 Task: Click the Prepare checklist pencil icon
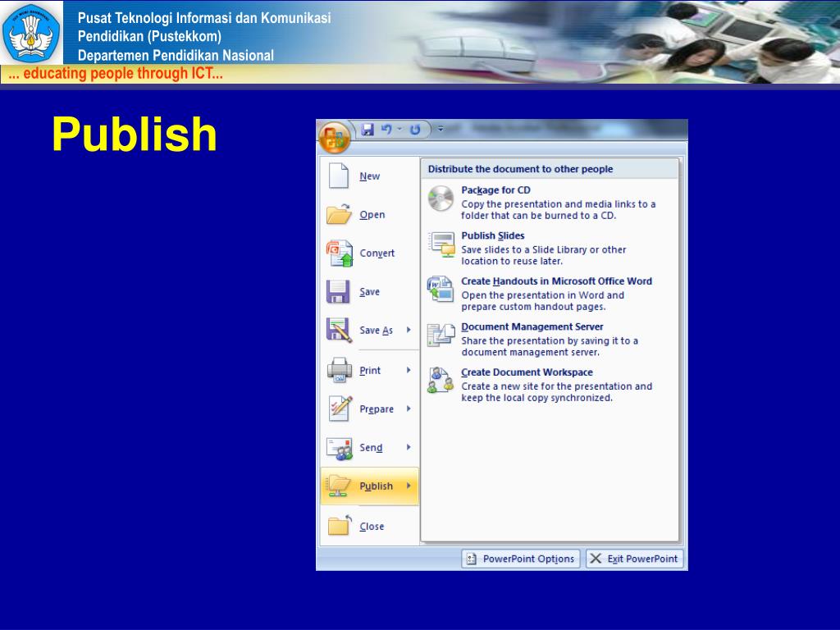coord(340,409)
